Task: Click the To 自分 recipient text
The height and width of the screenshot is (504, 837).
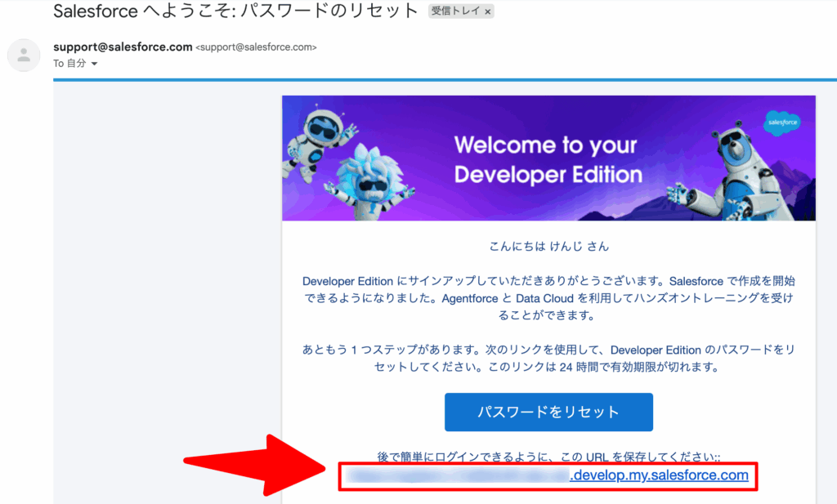Action: pyautogui.click(x=70, y=64)
